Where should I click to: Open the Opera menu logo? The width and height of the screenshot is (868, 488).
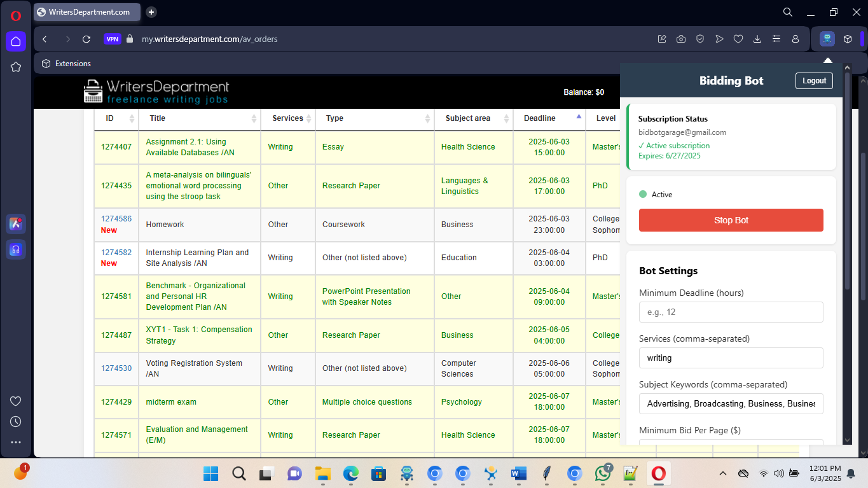16,16
